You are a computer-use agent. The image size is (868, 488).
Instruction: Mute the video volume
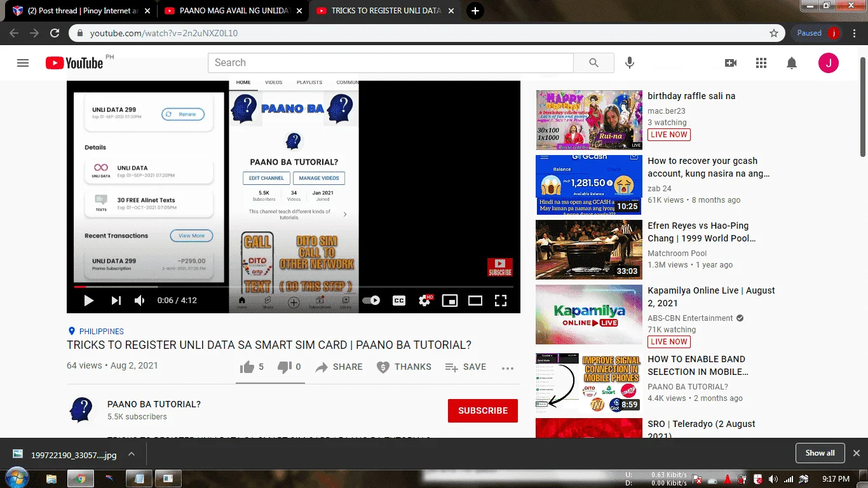click(x=140, y=301)
